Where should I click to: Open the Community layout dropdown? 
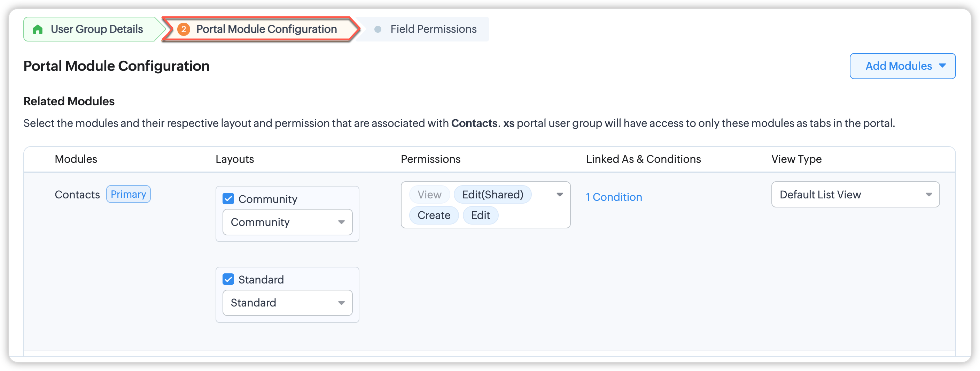pyautogui.click(x=287, y=222)
